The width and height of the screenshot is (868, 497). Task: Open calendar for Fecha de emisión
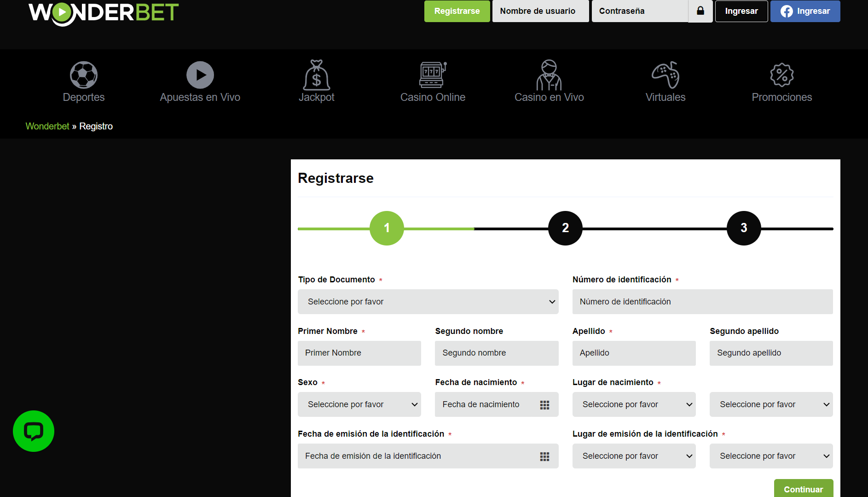[544, 456]
